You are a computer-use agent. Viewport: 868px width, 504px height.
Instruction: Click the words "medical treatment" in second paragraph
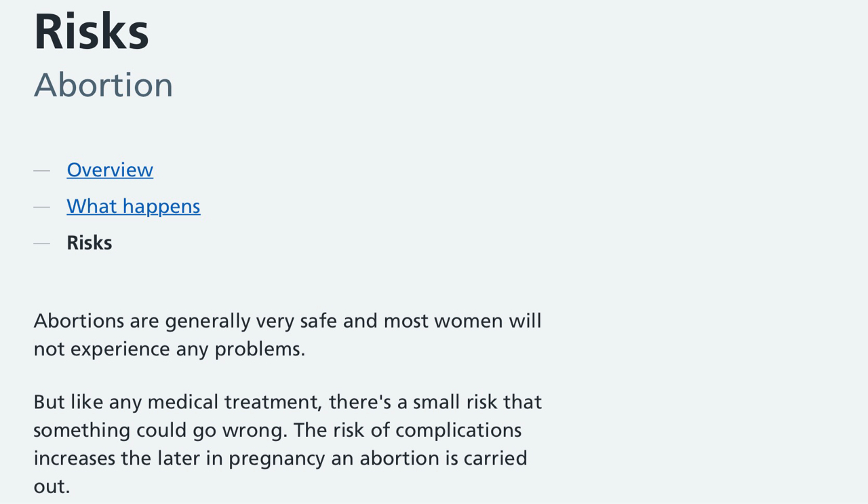pos(234,402)
